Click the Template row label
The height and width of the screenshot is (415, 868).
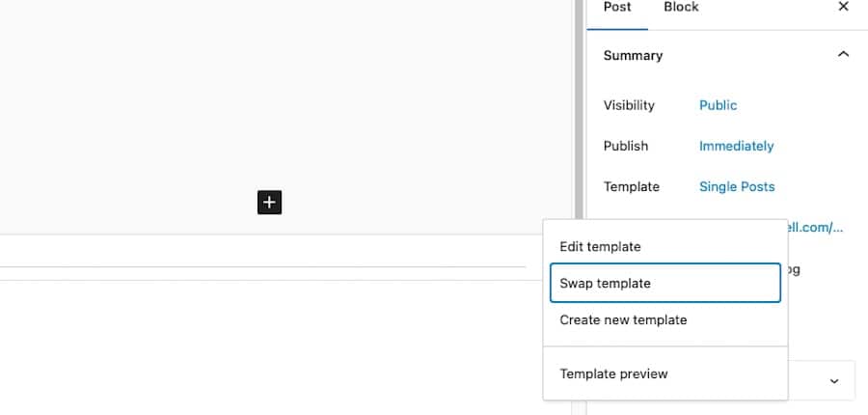click(x=631, y=186)
